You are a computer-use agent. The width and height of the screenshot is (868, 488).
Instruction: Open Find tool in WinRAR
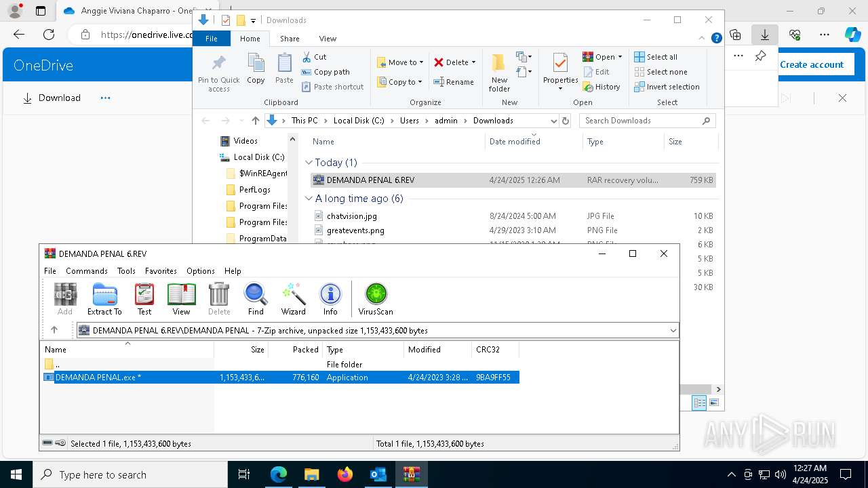pos(256,299)
